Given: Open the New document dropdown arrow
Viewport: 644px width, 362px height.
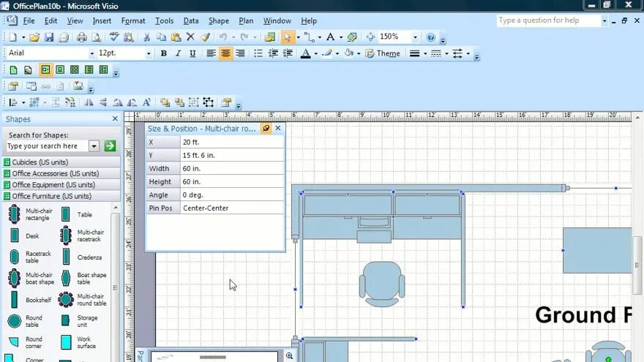Looking at the screenshot, I should [23, 37].
